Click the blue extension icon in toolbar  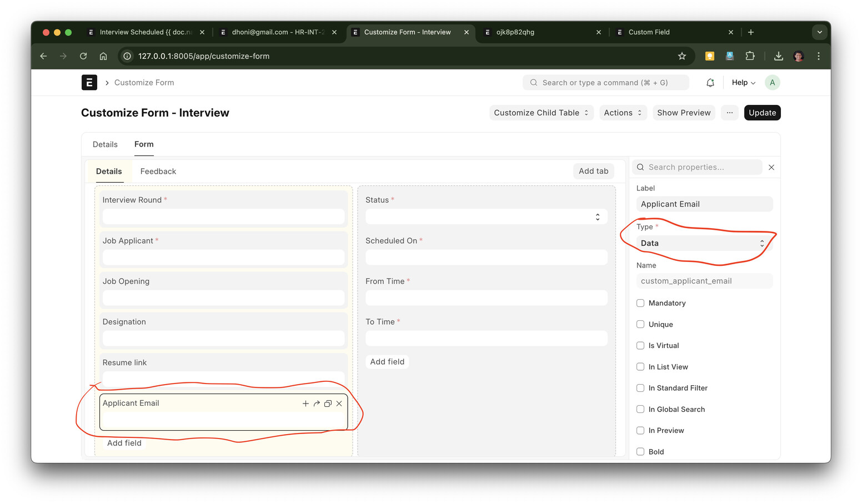pyautogui.click(x=730, y=56)
